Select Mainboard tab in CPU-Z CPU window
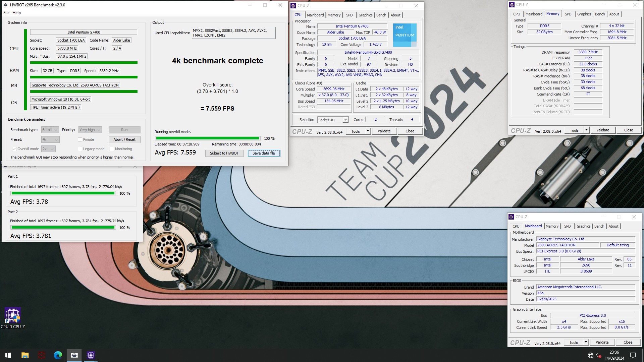 point(315,15)
